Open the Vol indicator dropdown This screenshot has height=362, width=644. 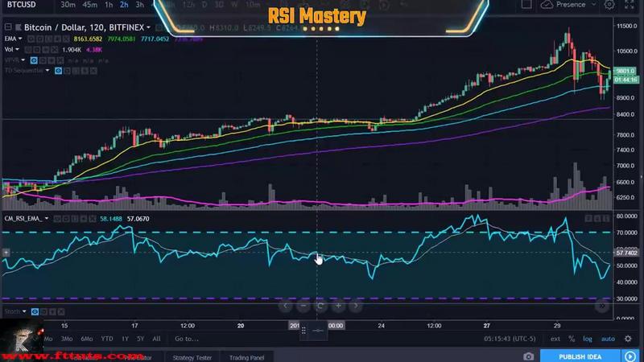(x=17, y=50)
